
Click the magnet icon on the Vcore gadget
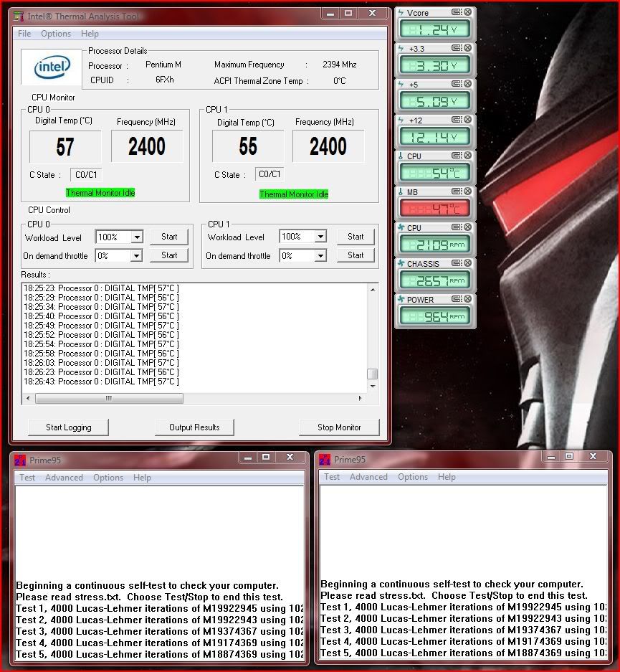point(457,12)
